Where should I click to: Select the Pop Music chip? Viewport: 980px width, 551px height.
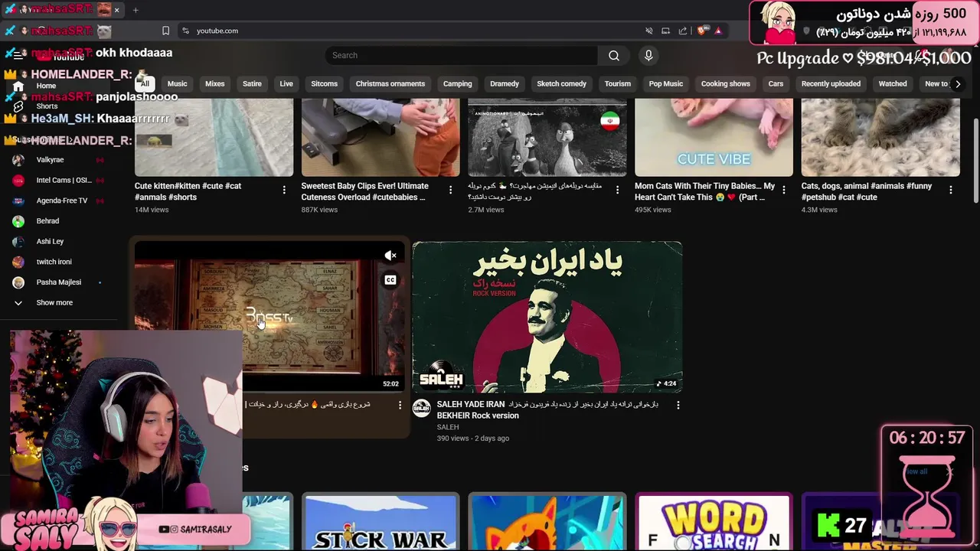click(x=666, y=83)
